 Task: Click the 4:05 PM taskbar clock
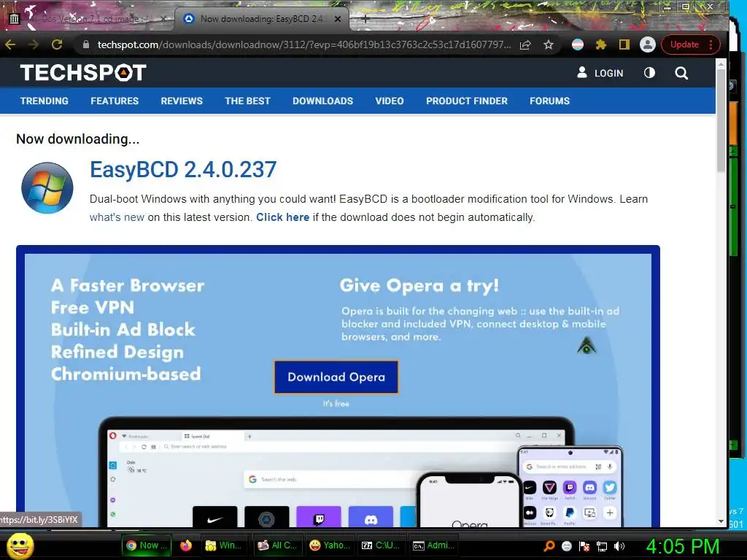click(682, 546)
